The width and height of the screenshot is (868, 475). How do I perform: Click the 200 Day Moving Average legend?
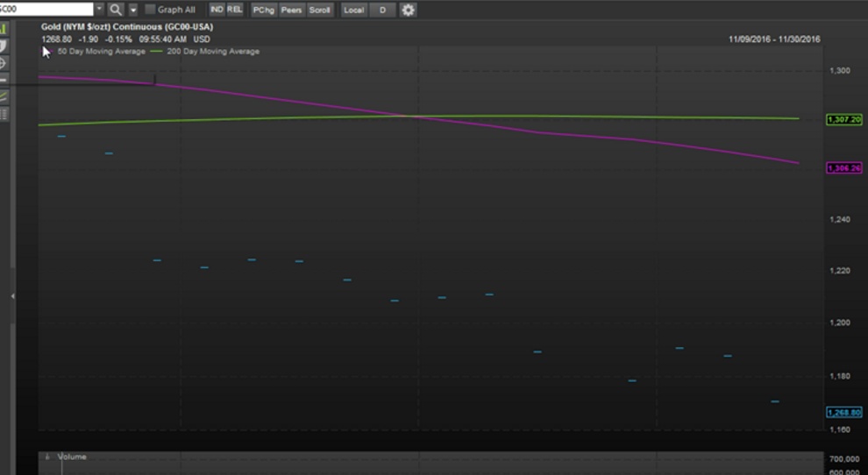(x=213, y=52)
